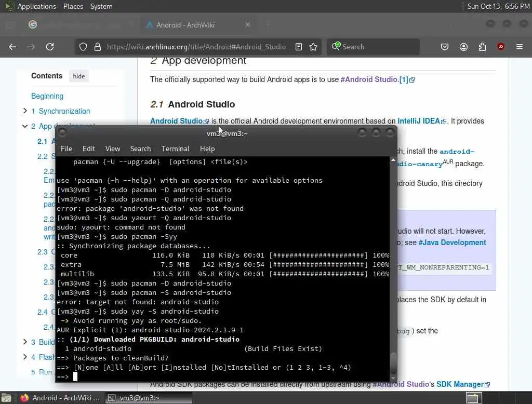Open the System menu
Screen dimensions: 532x404
click(101, 6)
